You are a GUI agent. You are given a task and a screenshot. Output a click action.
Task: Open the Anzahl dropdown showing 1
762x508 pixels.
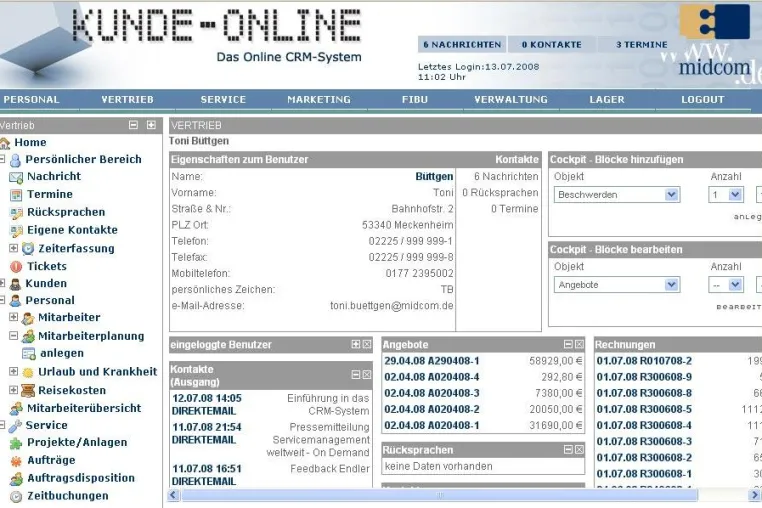click(x=726, y=195)
